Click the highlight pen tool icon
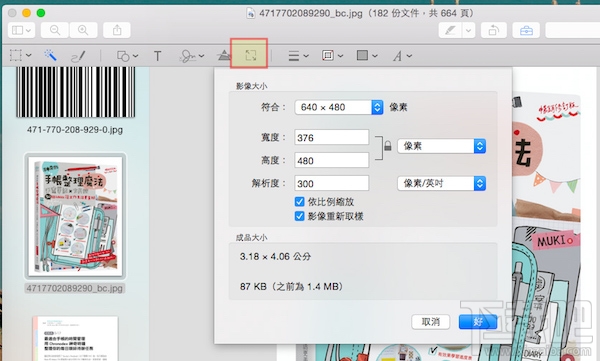Viewport: 600px width, 361px height. tap(450, 30)
